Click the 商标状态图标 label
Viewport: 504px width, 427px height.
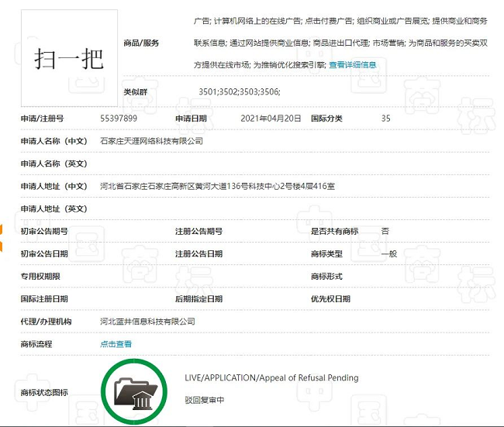point(44,392)
